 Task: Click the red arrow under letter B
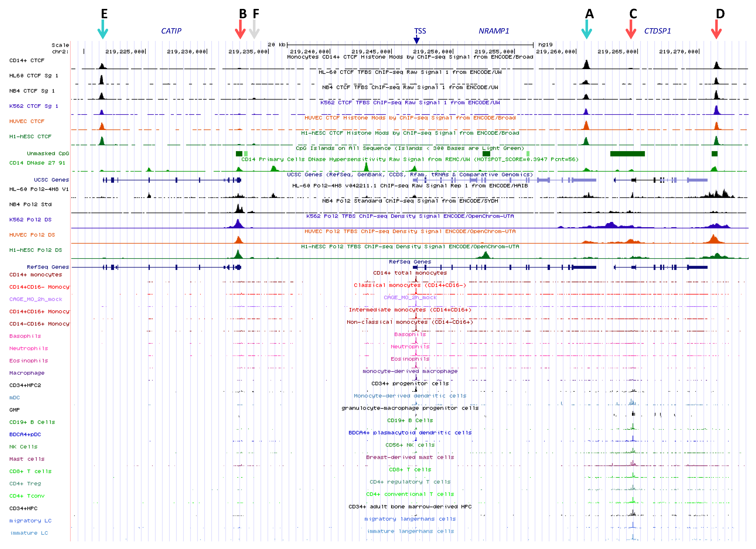[240, 29]
